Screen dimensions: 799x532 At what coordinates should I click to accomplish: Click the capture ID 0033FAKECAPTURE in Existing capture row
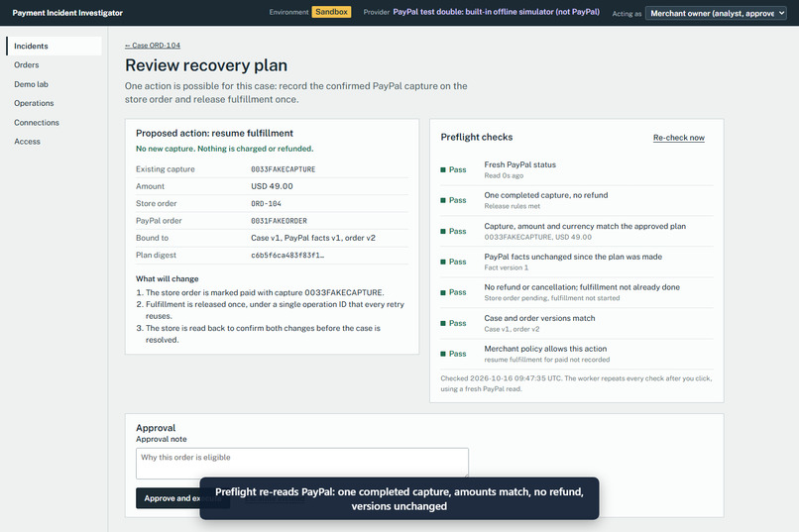coord(283,169)
